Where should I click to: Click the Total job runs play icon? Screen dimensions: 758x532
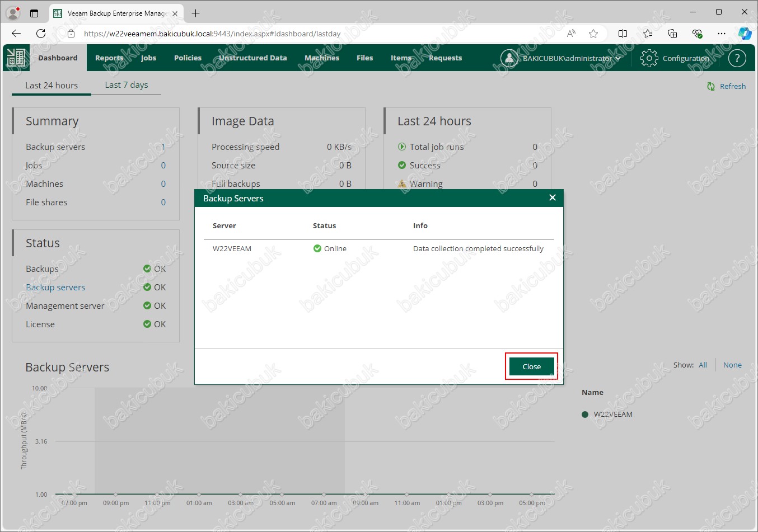(x=402, y=147)
